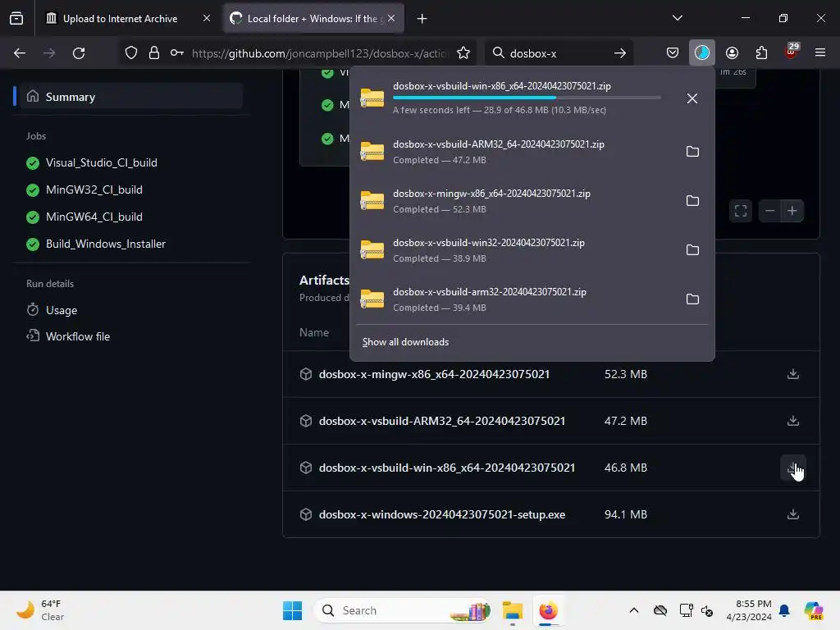
Task: Zoom out the workflow graph
Action: click(x=769, y=211)
